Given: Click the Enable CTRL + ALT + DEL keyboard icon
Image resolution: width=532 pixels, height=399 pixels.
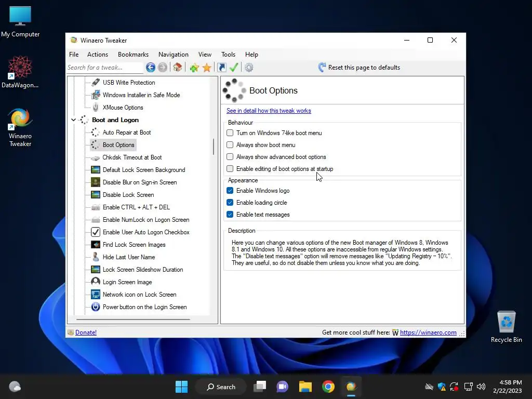Looking at the screenshot, I should click(96, 207).
